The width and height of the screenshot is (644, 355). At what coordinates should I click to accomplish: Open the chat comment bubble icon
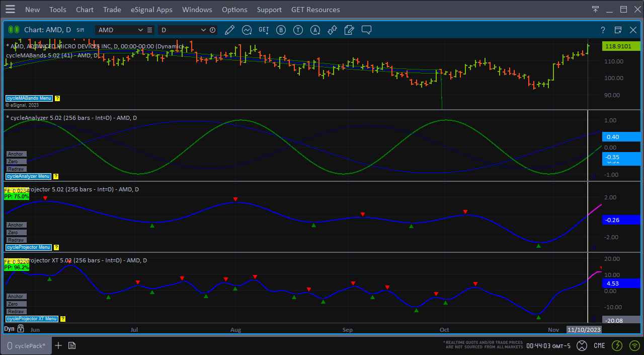(366, 30)
